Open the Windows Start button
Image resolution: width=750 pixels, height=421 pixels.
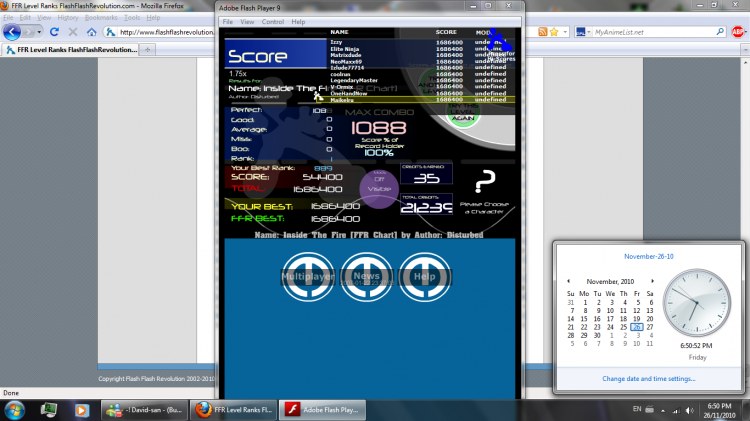[14, 410]
